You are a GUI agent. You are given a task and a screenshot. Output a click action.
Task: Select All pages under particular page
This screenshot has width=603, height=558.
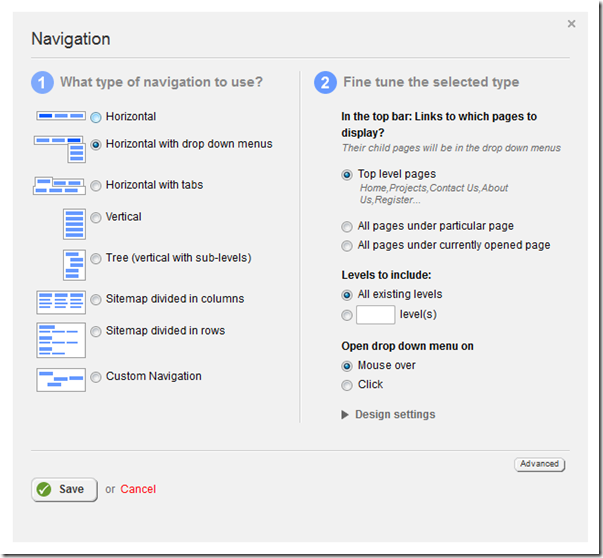pos(347,227)
